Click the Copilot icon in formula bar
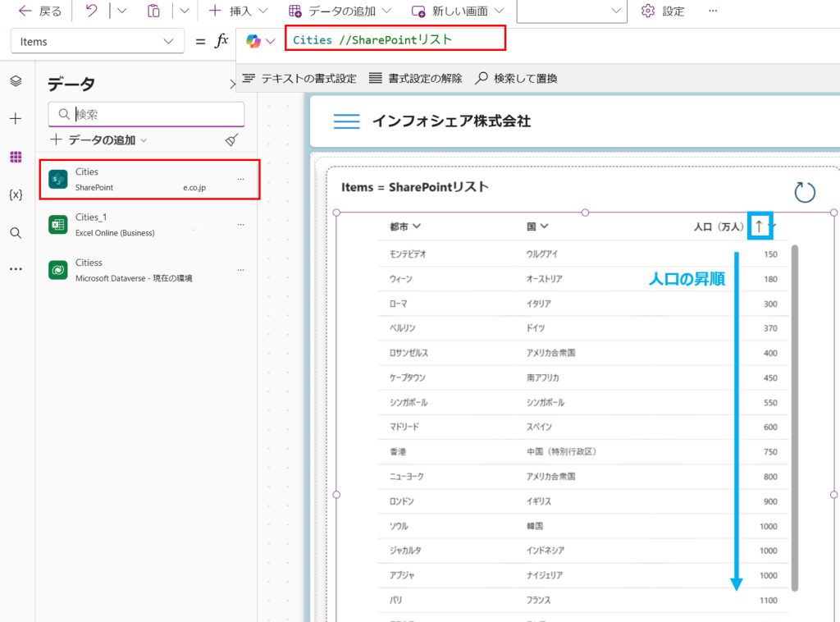This screenshot has height=622, width=840. tap(253, 41)
